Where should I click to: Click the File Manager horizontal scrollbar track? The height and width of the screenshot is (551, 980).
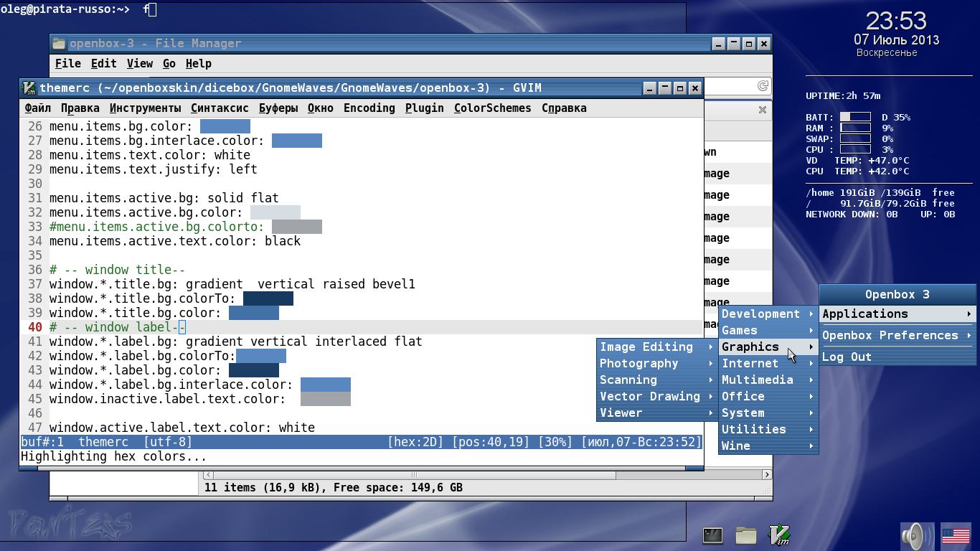coord(487,474)
